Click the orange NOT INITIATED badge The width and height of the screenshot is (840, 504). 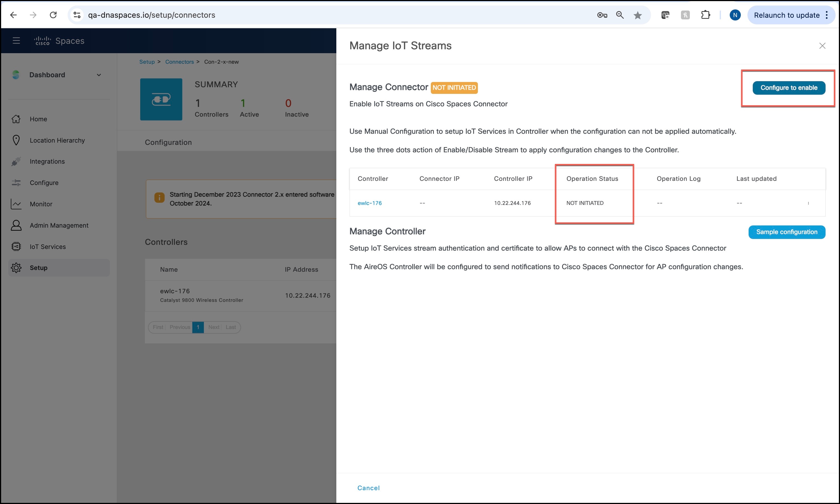pyautogui.click(x=454, y=88)
